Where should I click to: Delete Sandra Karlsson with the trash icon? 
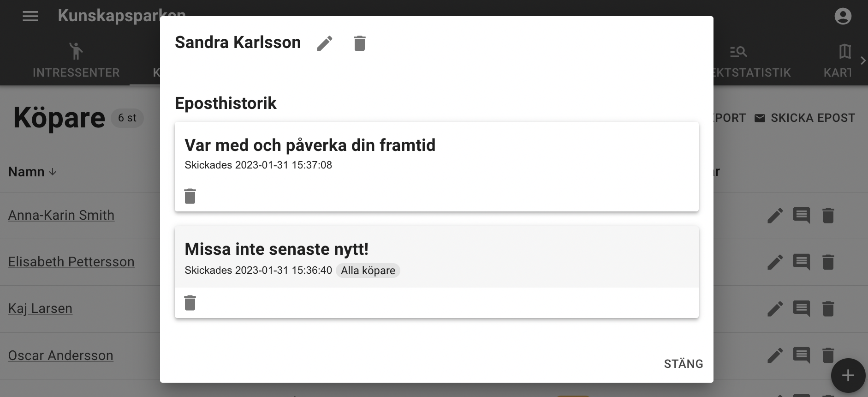359,43
